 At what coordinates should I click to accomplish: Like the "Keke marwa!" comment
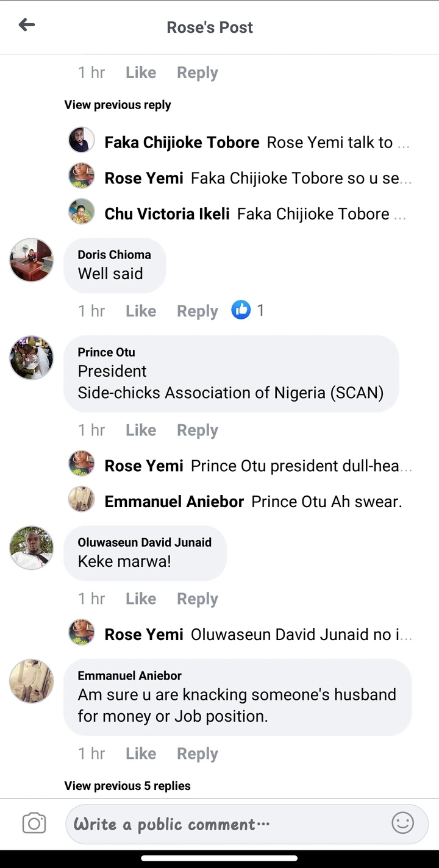[141, 599]
